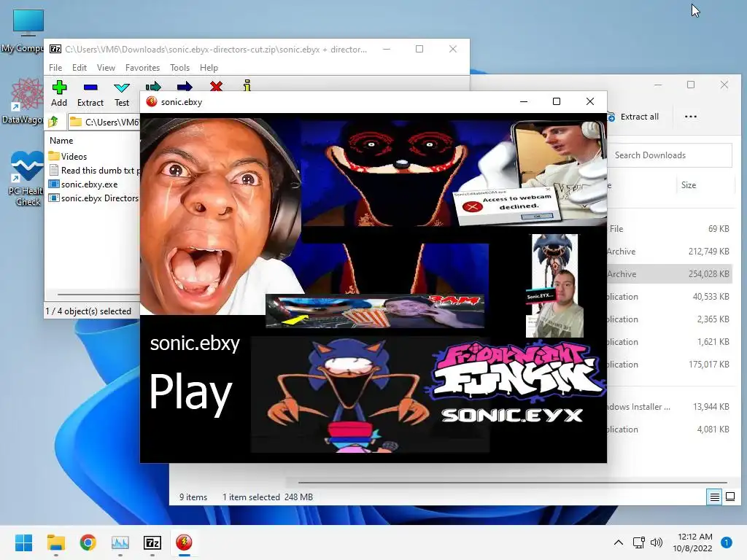Click the 7-Zip Add toolbar icon
This screenshot has width=747, height=560.
(59, 87)
